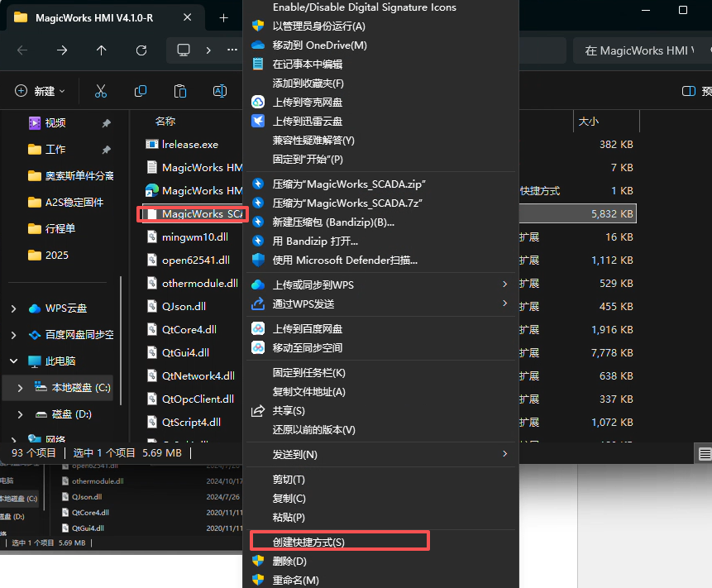The width and height of the screenshot is (712, 588).
Task: Click the search box 在 MagicWorks HMI
Action: click(x=643, y=50)
